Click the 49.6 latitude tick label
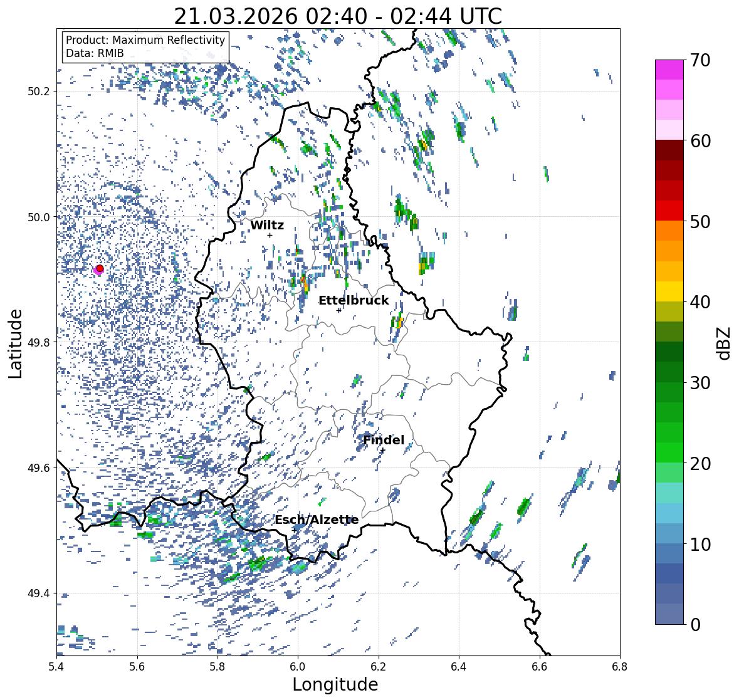The width and height of the screenshot is (739, 700). tap(38, 468)
